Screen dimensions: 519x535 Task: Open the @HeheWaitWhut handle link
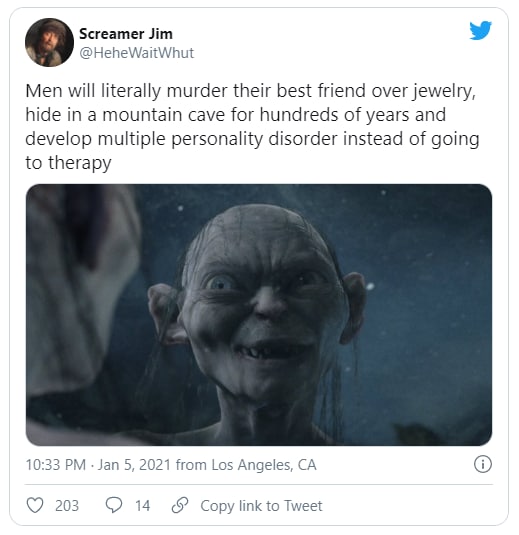coord(136,53)
